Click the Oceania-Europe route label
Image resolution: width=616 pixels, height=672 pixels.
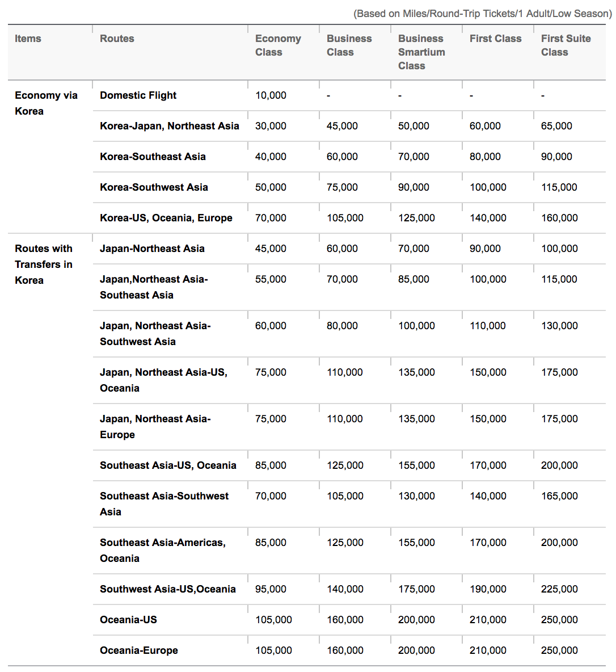(139, 650)
